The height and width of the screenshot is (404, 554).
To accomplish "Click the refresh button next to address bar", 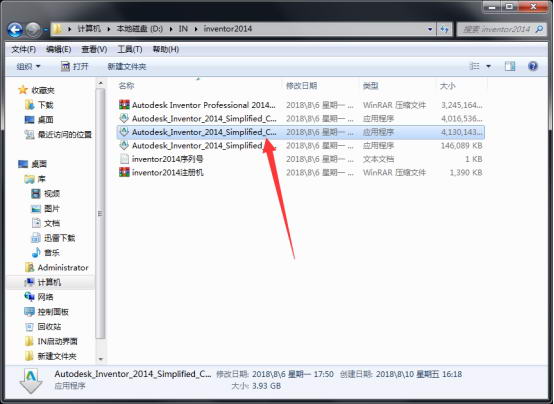I will click(x=444, y=29).
